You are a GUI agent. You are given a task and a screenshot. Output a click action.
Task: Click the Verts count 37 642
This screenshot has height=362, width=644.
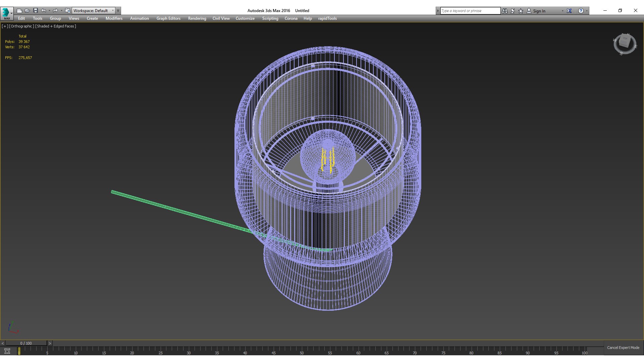[24, 47]
